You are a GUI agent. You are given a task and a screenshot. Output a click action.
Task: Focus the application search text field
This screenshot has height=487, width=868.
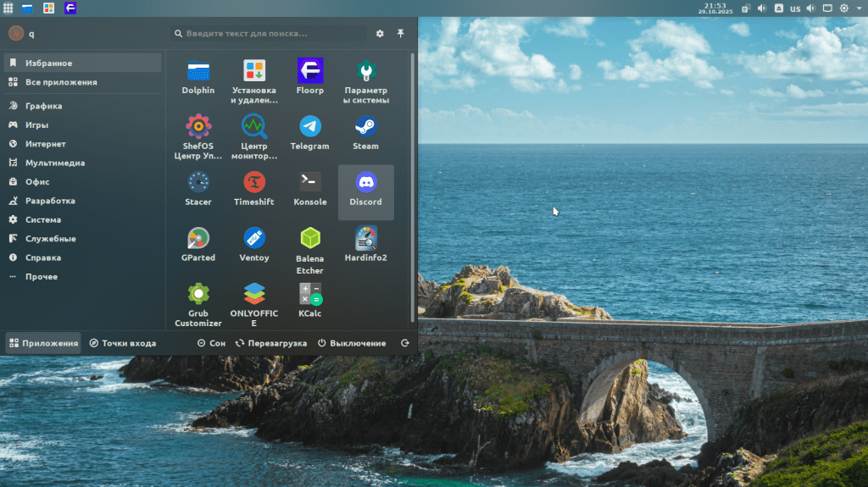271,34
